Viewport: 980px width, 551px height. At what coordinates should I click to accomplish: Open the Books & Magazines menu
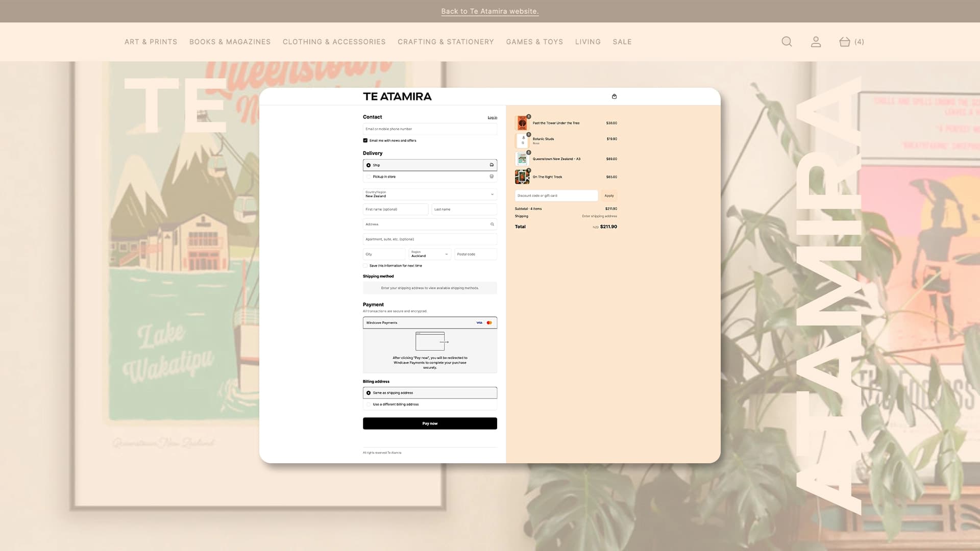point(230,42)
